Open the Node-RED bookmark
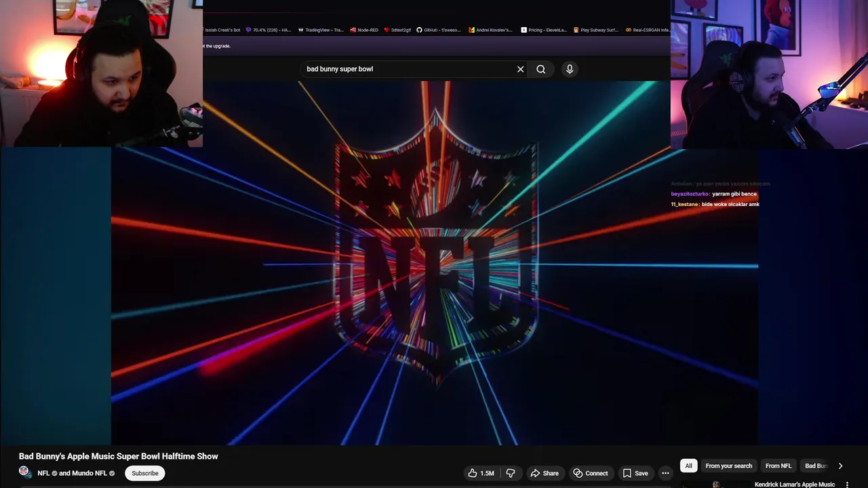 click(364, 30)
